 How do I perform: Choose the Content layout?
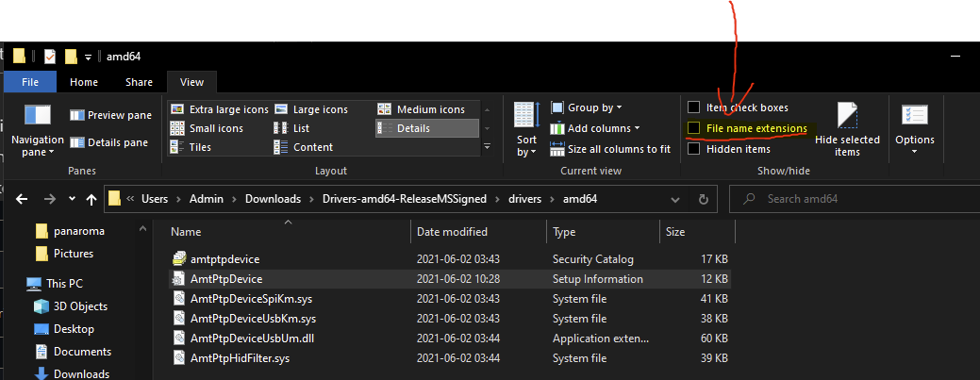tap(304, 147)
